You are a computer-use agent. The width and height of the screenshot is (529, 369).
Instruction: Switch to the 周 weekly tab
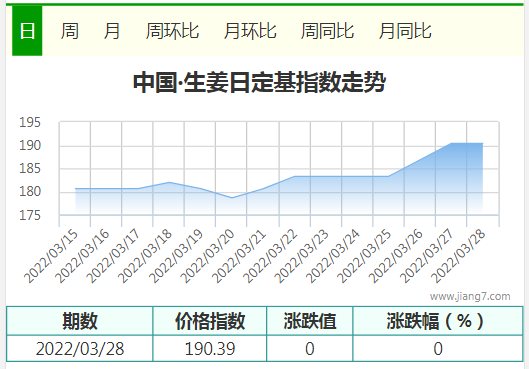pyautogui.click(x=69, y=31)
